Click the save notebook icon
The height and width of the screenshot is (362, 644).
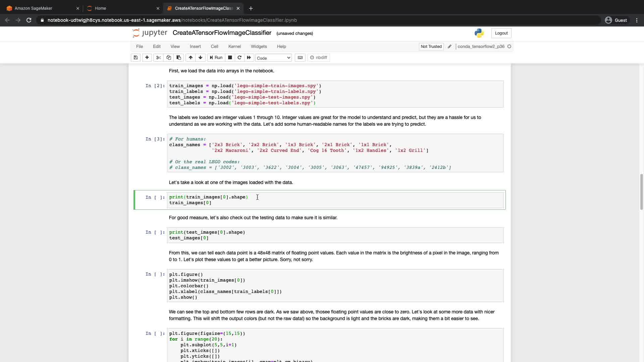tap(136, 58)
